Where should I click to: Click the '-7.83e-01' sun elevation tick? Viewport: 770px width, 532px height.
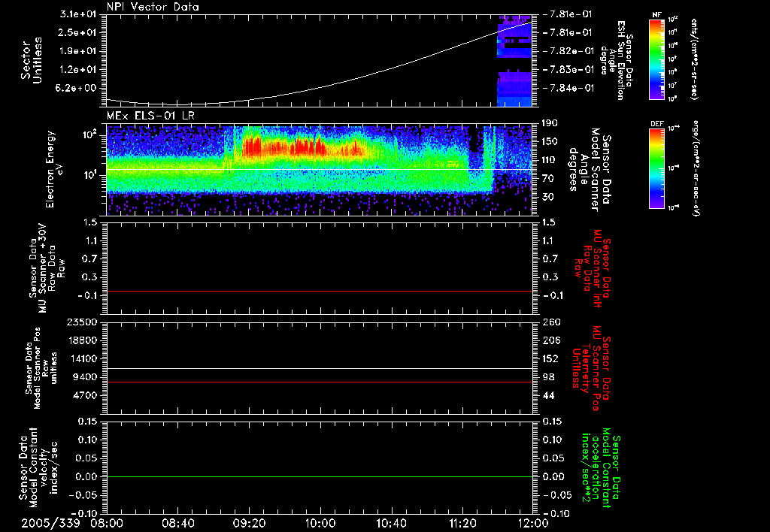coord(568,70)
